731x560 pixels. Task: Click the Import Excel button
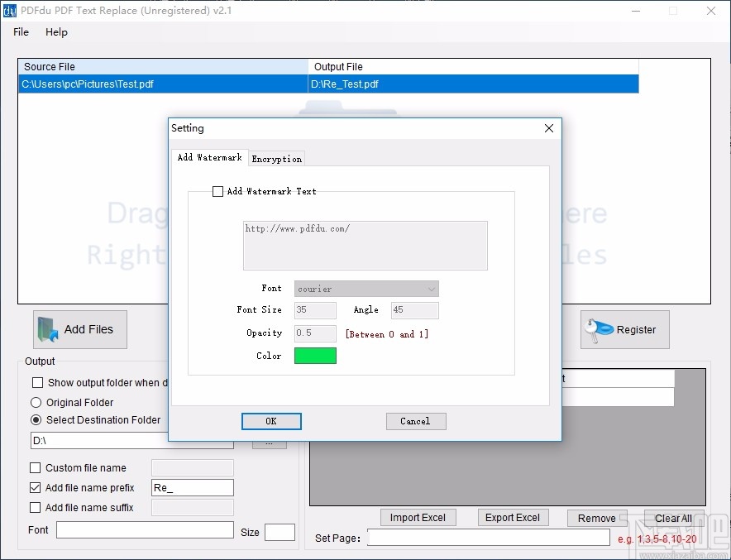(418, 517)
